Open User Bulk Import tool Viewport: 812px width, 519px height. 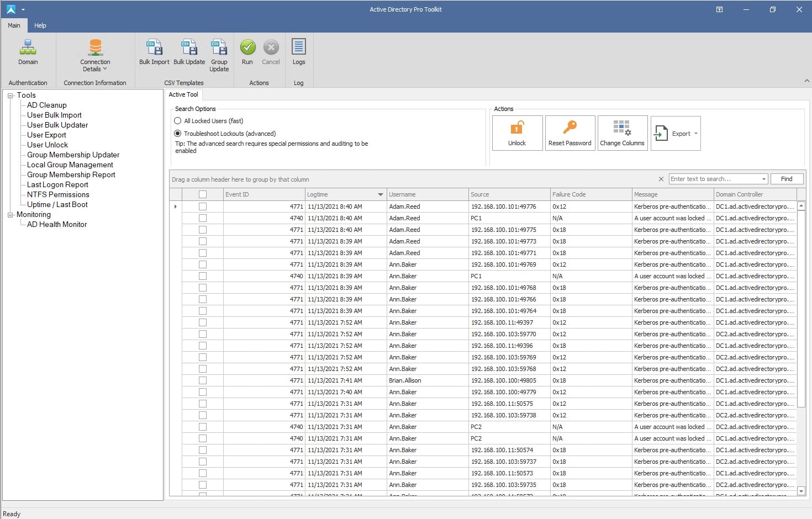[x=54, y=115]
